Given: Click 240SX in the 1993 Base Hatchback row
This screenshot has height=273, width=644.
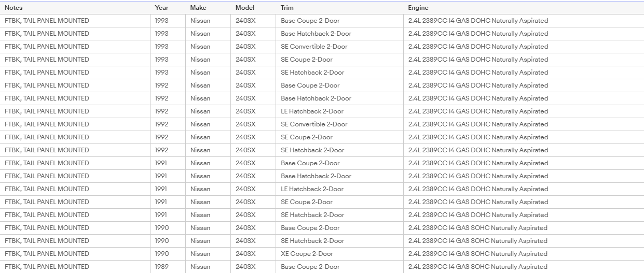Looking at the screenshot, I should click(x=245, y=34).
